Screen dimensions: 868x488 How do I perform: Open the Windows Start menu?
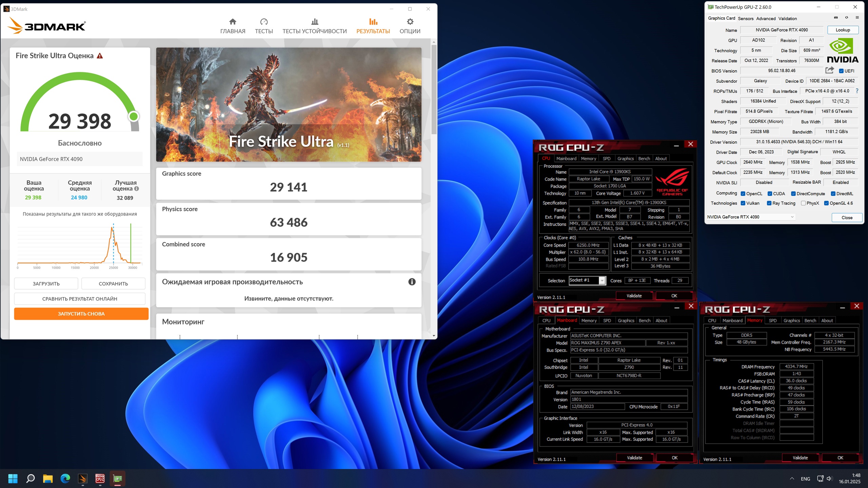point(13,479)
